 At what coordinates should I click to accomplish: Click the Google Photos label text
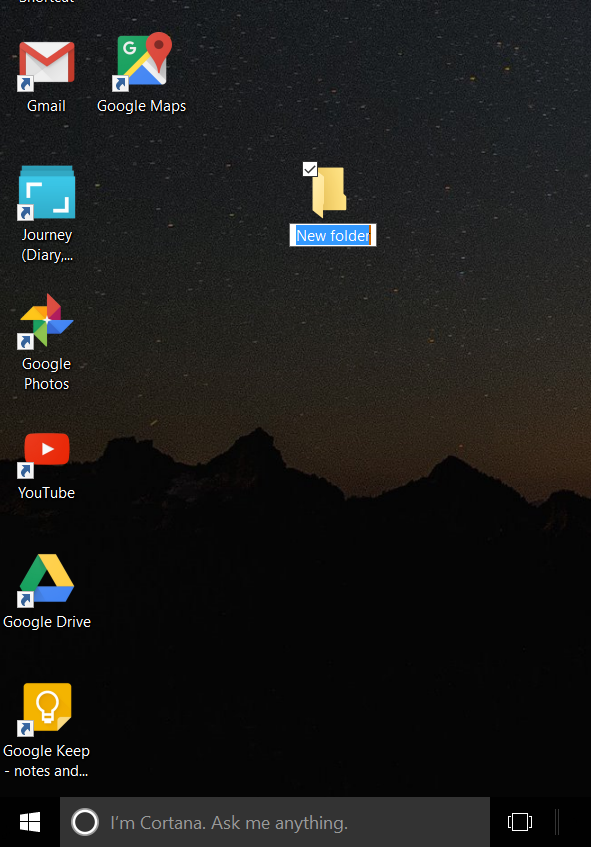[x=46, y=374]
